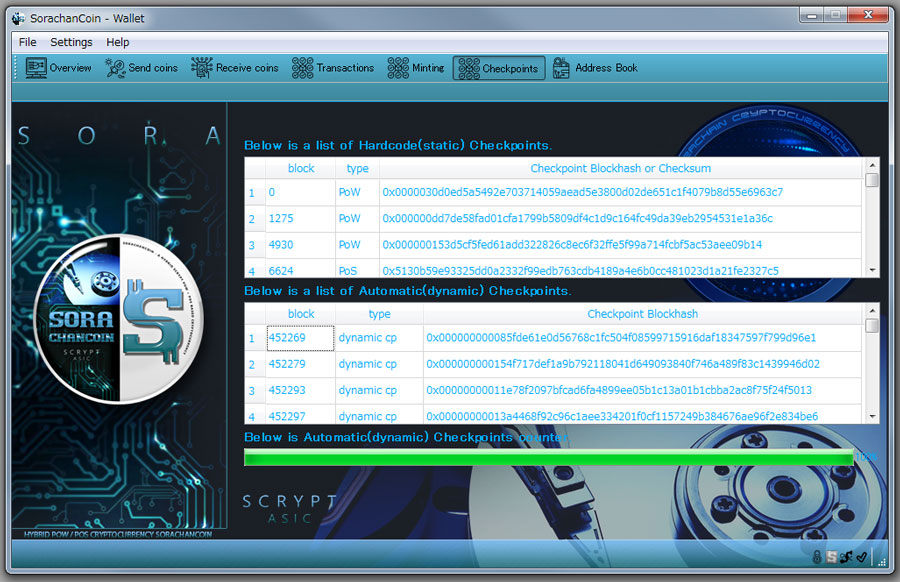The width and height of the screenshot is (900, 582).
Task: Click the hardcode checkpoints table scrollbar thumb
Action: tap(872, 180)
